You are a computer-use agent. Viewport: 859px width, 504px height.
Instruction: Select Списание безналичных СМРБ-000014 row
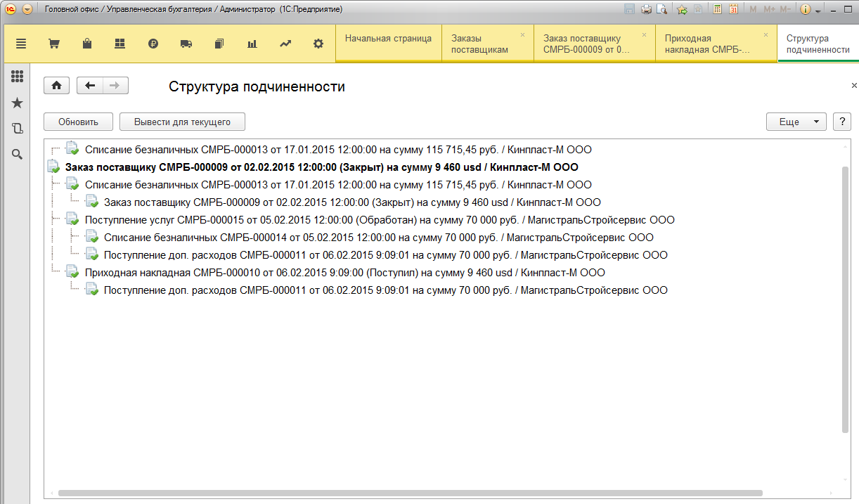[x=378, y=238]
